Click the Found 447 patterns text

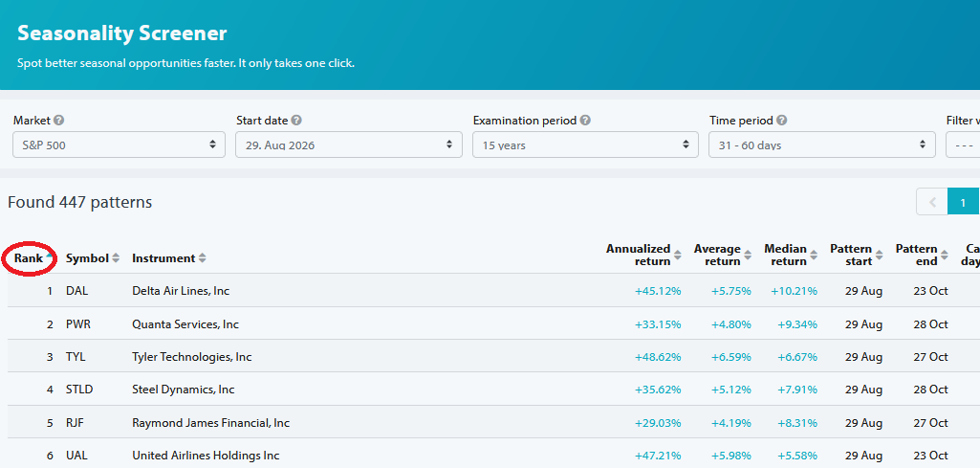80,202
